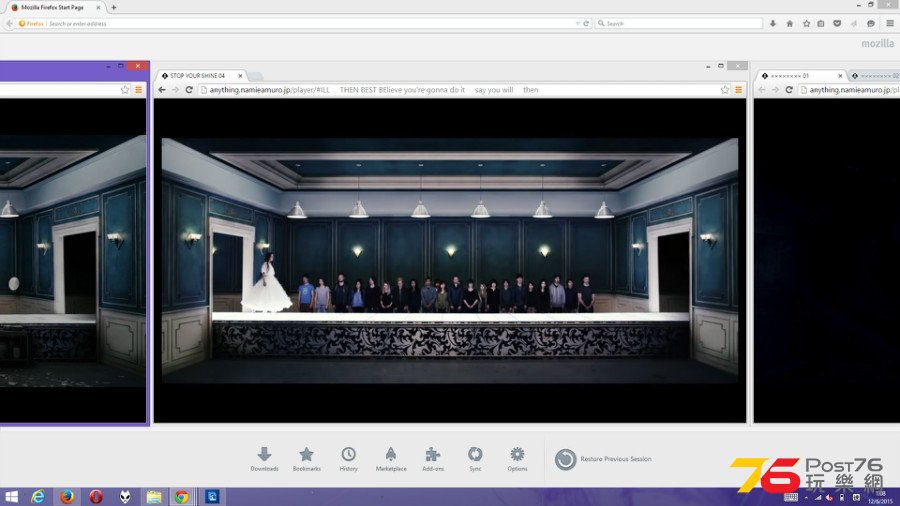Open Firefox address bar history dropdown arrow
Image resolution: width=900 pixels, height=506 pixels.
[x=577, y=24]
